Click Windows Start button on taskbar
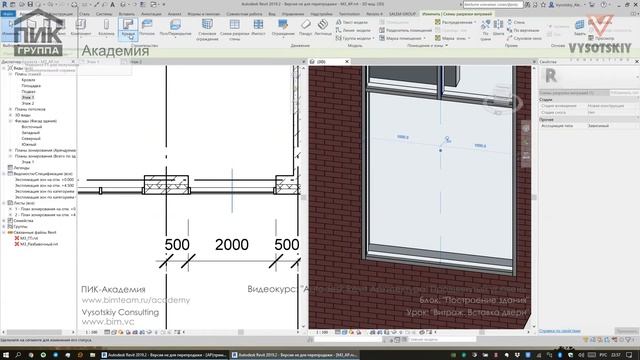The height and width of the screenshot is (360, 640). click(7, 355)
